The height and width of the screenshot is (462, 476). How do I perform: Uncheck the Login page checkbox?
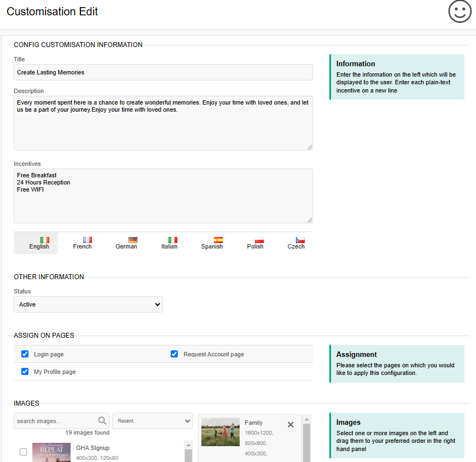25,354
